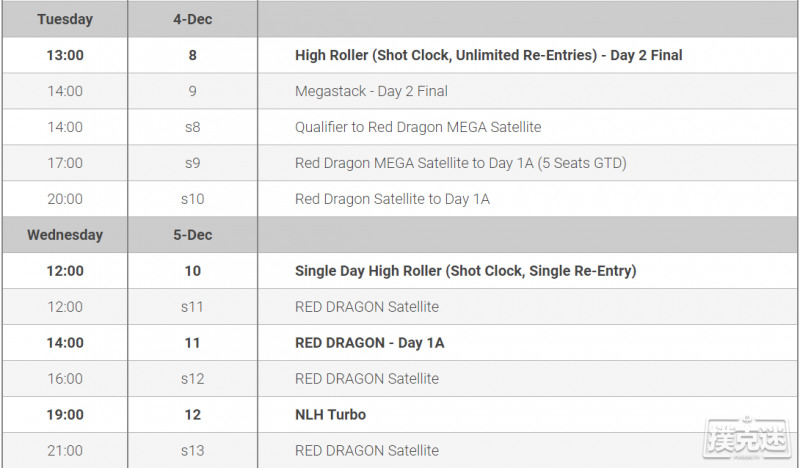The width and height of the screenshot is (800, 468).
Task: Click the 4-Dec date header
Action: (x=192, y=19)
